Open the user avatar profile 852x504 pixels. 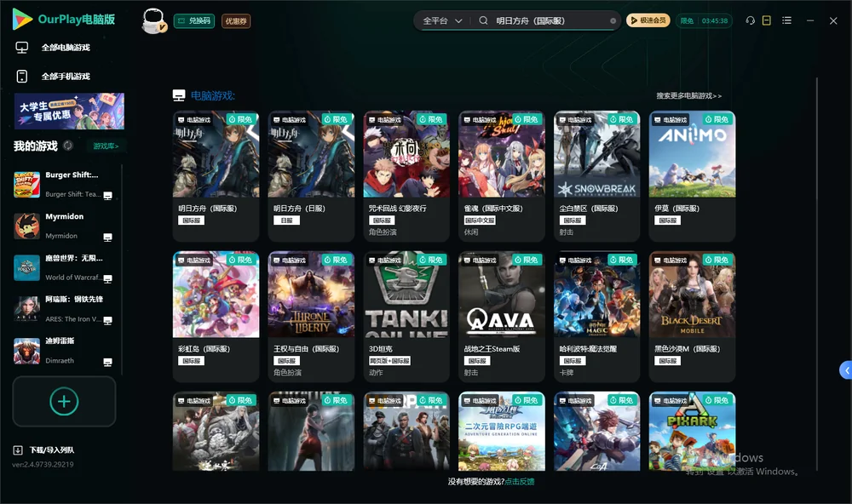(153, 21)
